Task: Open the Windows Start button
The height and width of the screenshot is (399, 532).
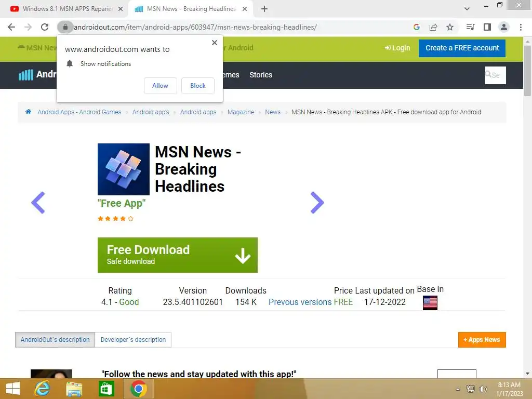Action: pos(13,389)
